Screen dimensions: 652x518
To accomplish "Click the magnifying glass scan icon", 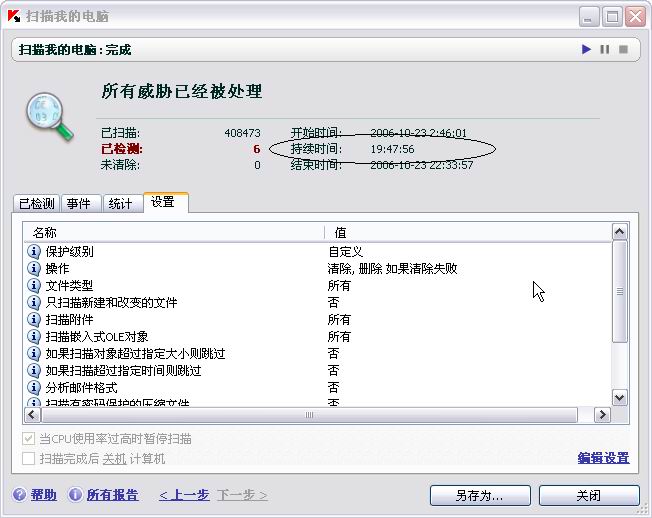I will pos(49,116).
